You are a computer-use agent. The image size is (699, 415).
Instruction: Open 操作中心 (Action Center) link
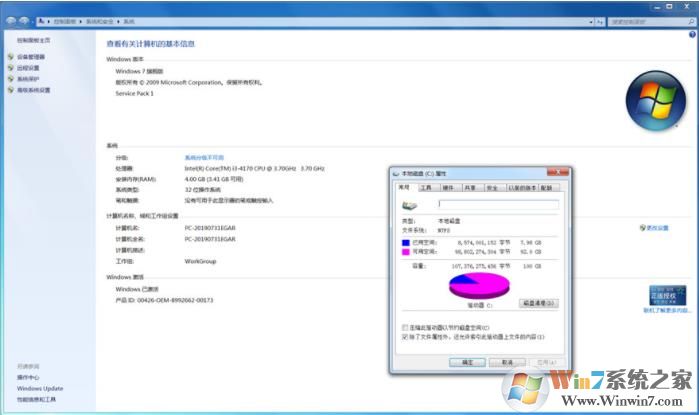tap(28, 377)
